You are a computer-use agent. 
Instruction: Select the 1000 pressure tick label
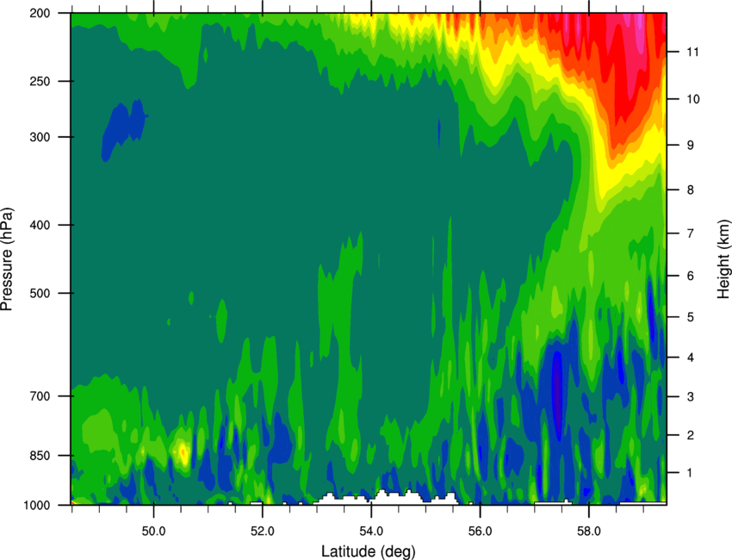pos(36,506)
